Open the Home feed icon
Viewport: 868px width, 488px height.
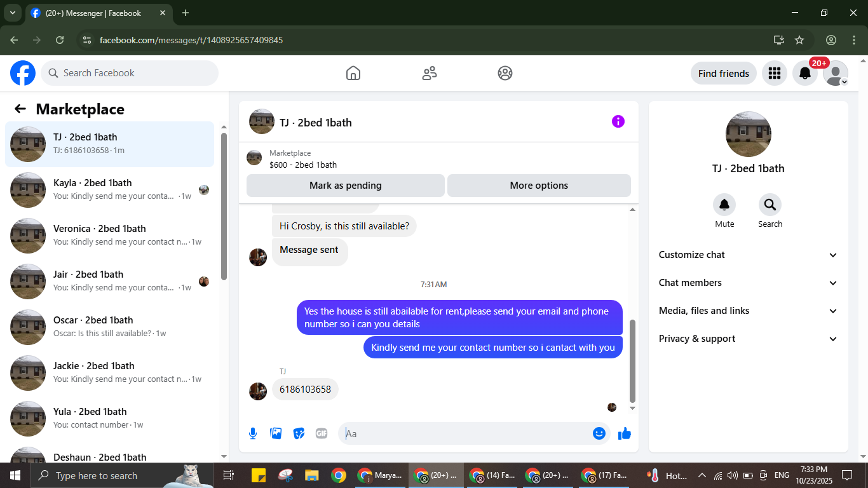point(353,73)
